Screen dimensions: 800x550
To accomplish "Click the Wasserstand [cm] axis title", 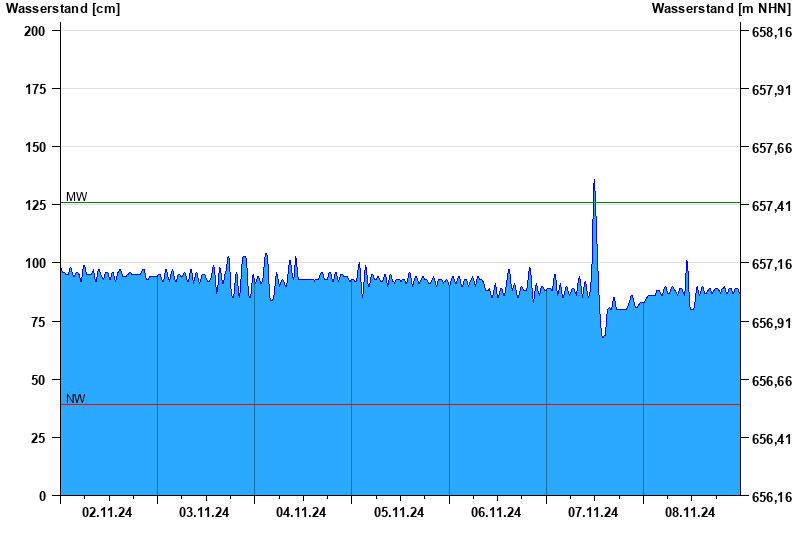I will point(63,8).
